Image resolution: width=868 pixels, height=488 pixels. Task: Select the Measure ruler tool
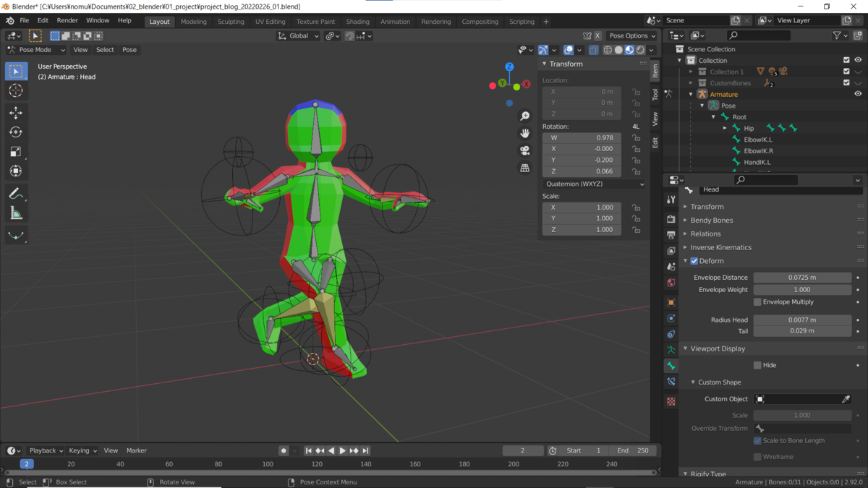tap(16, 213)
